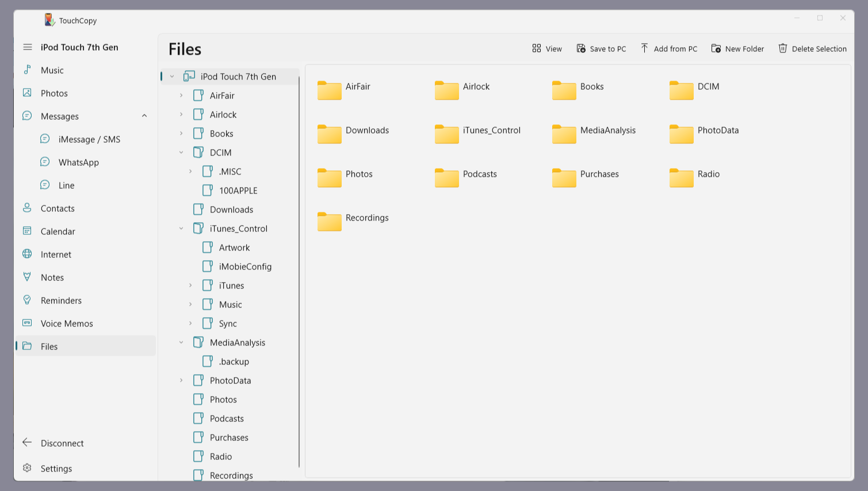Screen dimensions: 868x491
Task: Expand the .MISC tree node
Action: 190,172
